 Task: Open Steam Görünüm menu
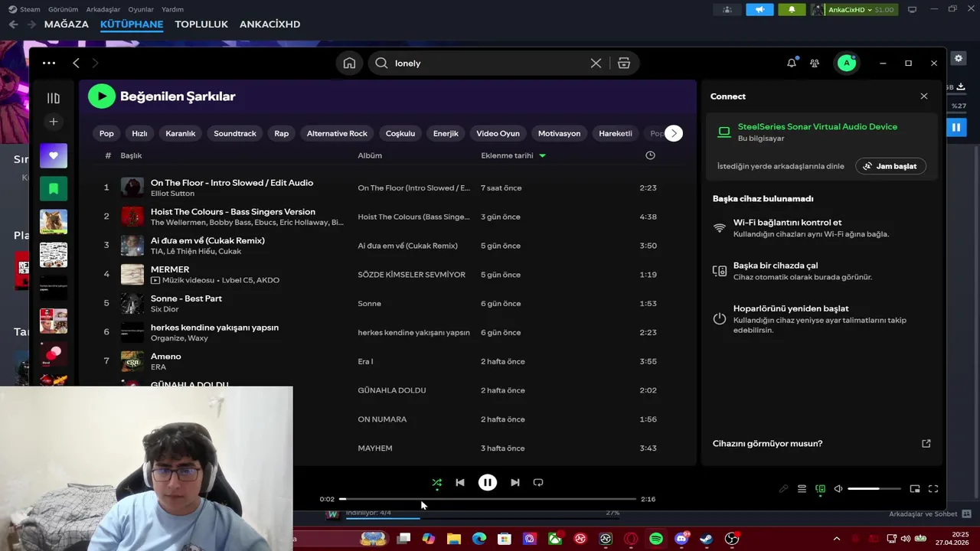point(63,9)
